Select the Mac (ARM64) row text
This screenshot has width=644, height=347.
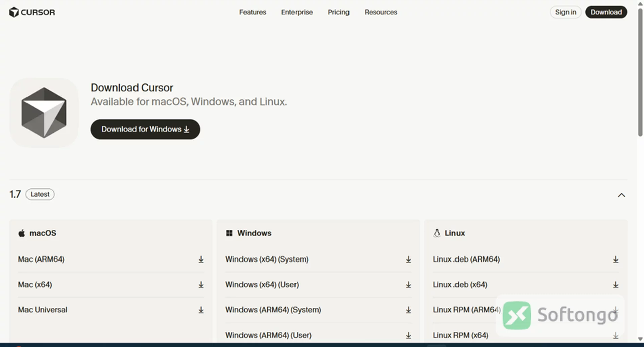(x=41, y=259)
